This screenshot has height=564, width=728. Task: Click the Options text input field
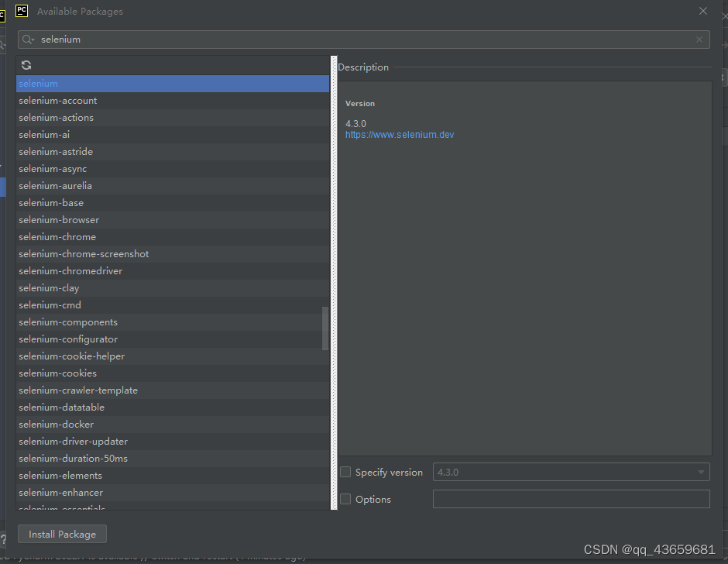point(571,499)
